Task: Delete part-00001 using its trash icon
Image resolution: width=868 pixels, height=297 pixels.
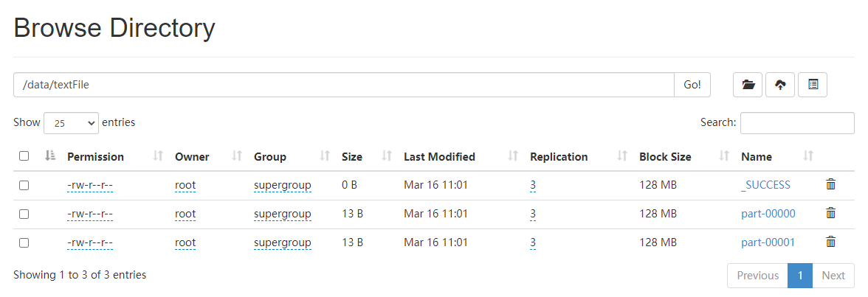Action: point(830,242)
